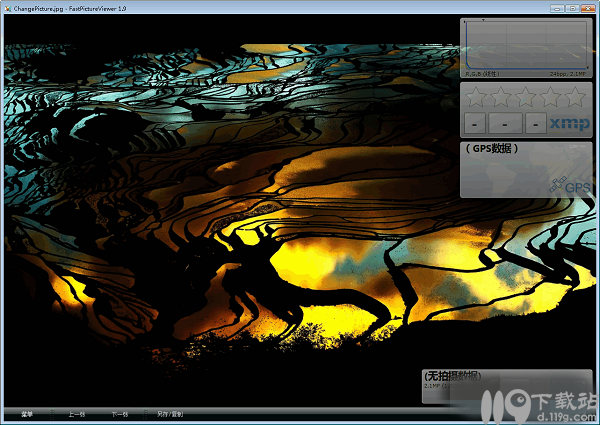Give three stars using the third star
Viewport: 600px width, 425px height.
pos(526,97)
